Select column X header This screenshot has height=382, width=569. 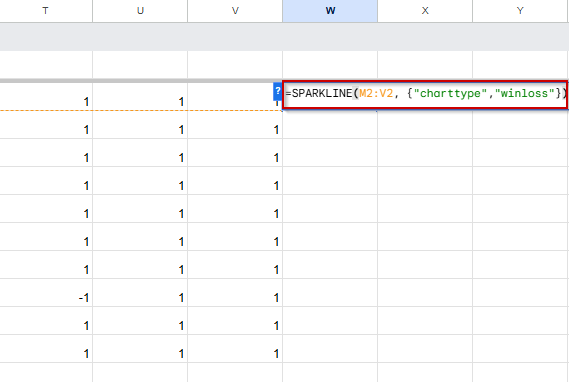click(425, 11)
